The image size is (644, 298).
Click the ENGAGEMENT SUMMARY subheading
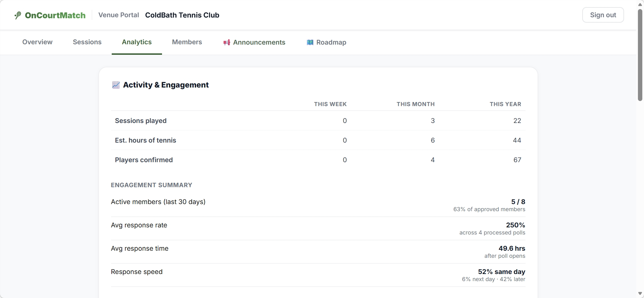tap(152, 185)
